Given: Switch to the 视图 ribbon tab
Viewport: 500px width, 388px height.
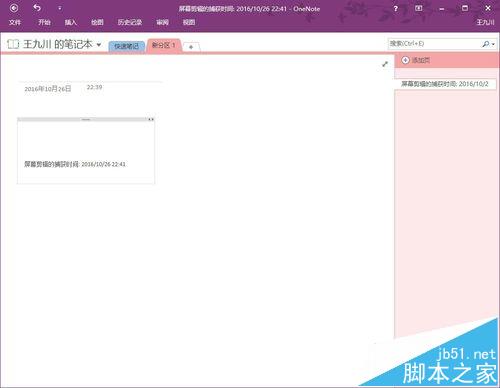Looking at the screenshot, I should pyautogui.click(x=189, y=22).
